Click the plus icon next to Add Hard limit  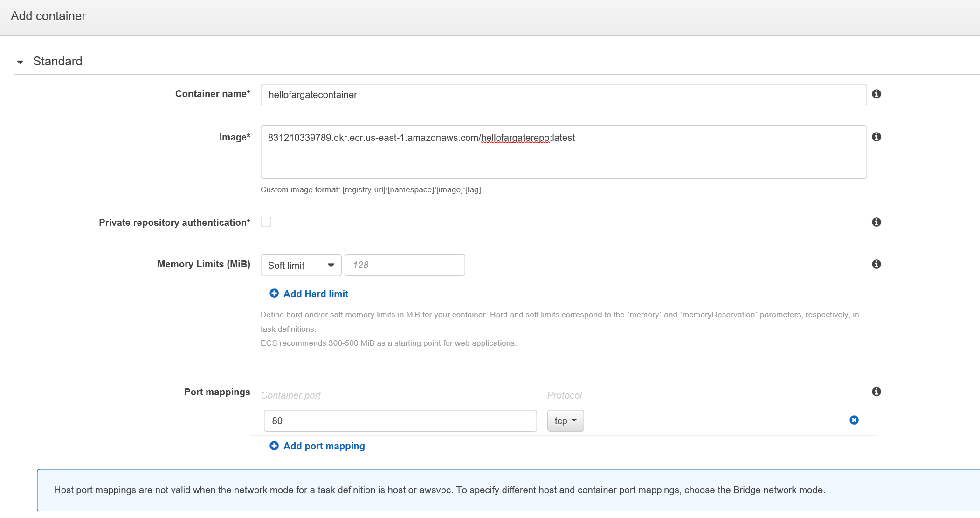tap(274, 293)
